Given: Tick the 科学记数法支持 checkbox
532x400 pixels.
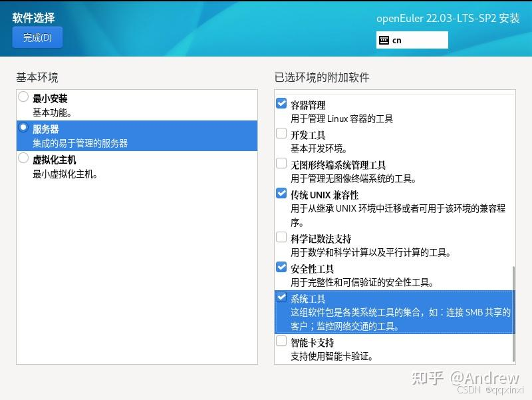Looking at the screenshot, I should click(281, 237).
